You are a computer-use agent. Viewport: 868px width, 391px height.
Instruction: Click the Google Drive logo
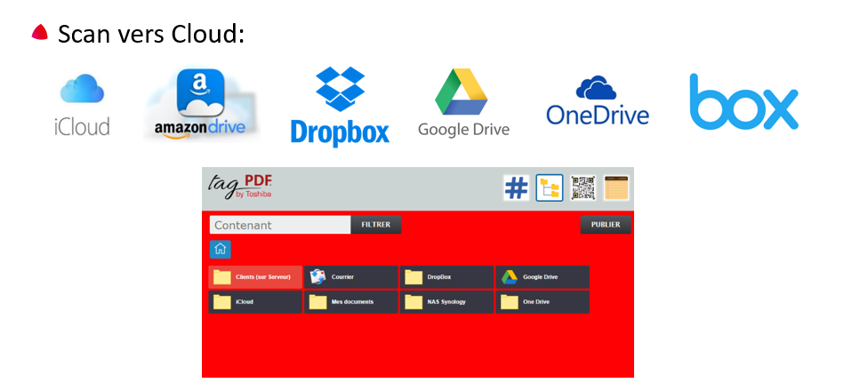click(463, 103)
